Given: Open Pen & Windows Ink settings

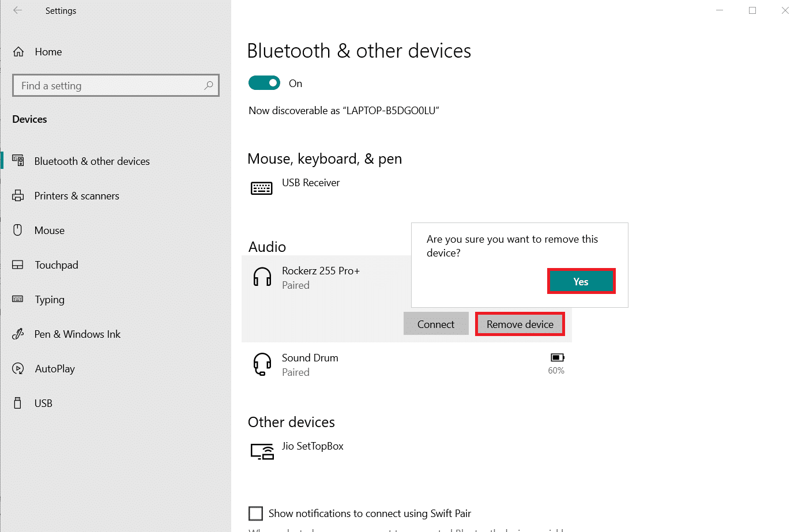Looking at the screenshot, I should 77,334.
